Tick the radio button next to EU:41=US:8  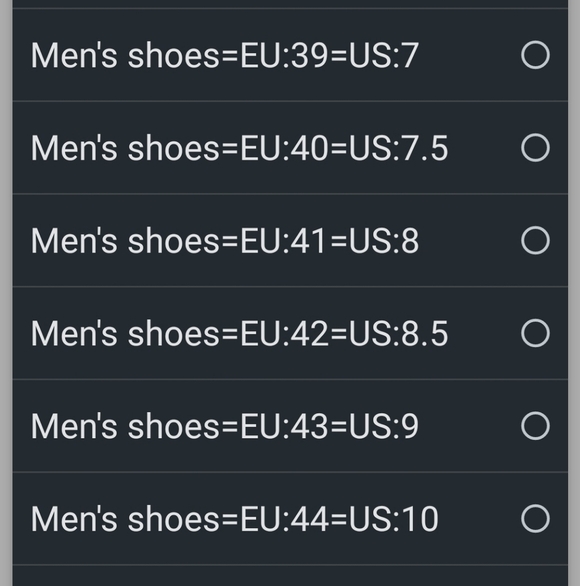coord(535,240)
